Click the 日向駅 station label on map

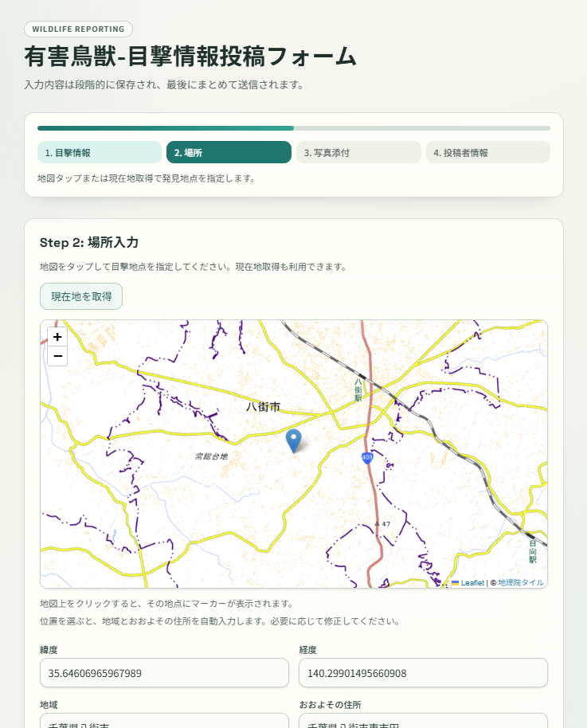(533, 553)
